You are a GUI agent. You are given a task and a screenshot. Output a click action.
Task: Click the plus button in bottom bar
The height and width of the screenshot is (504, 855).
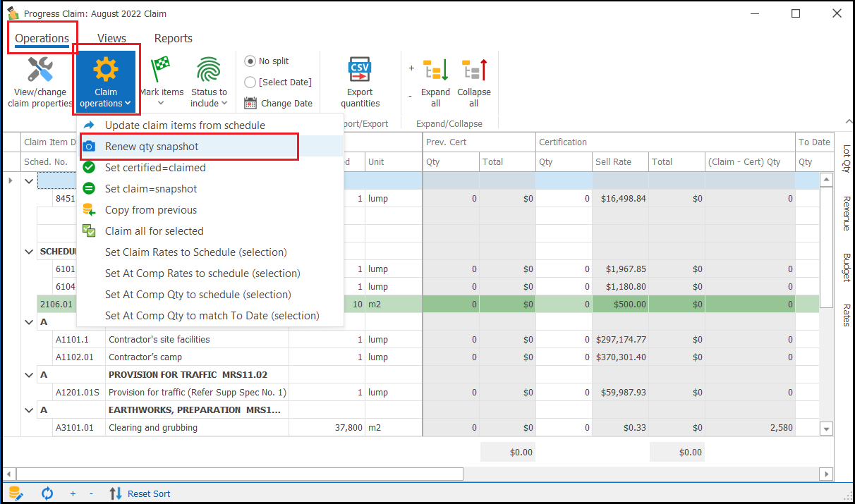pos(73,493)
